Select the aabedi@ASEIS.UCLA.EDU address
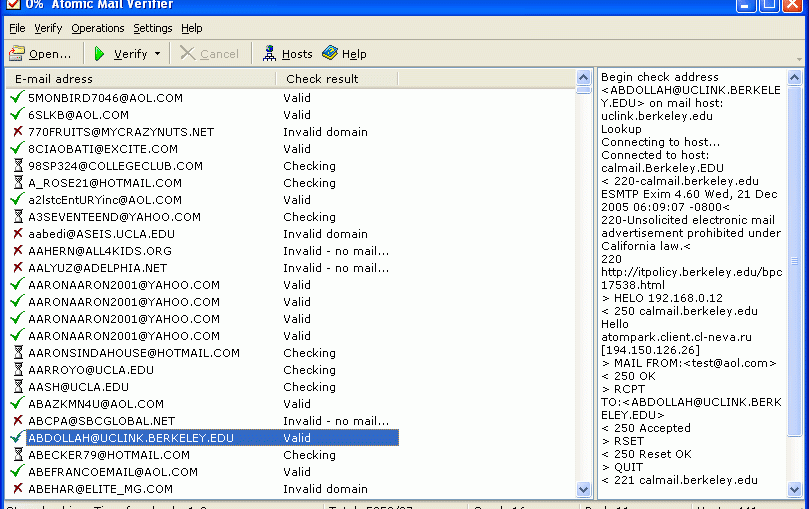Screen dimensions: 809x509 [x=101, y=234]
